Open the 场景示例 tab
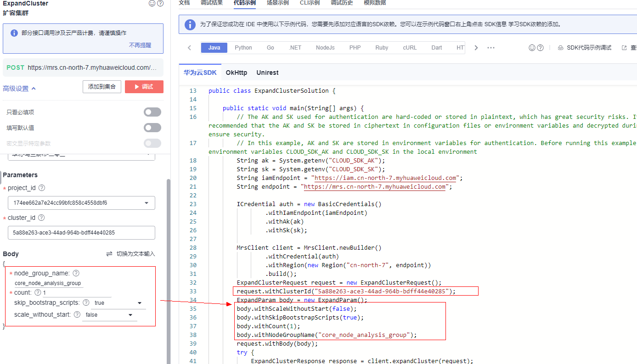 coord(278,3)
